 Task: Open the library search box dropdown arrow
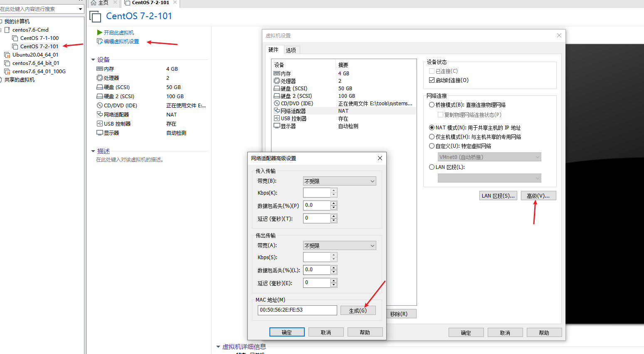80,9
